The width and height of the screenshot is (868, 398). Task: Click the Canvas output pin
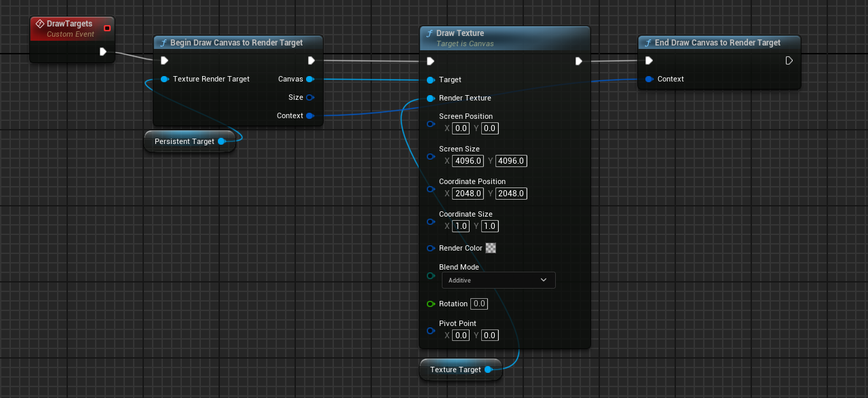309,79
